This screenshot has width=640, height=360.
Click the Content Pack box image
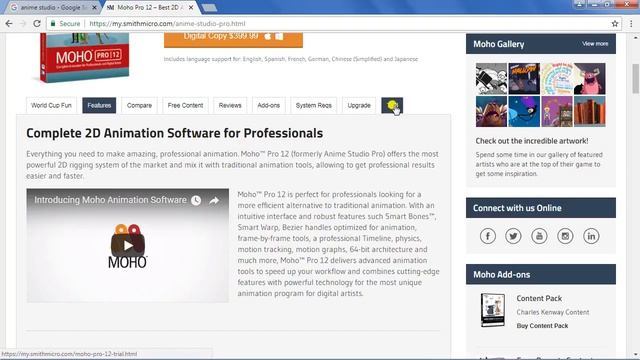493,310
